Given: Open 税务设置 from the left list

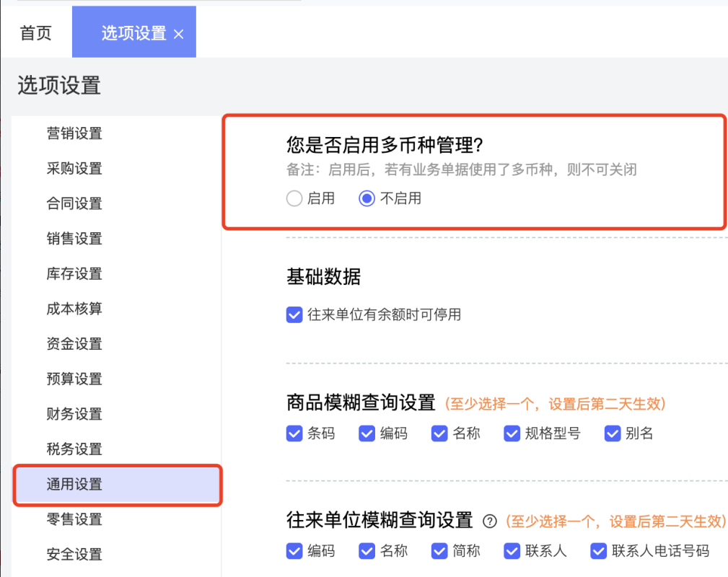Looking at the screenshot, I should coord(74,449).
